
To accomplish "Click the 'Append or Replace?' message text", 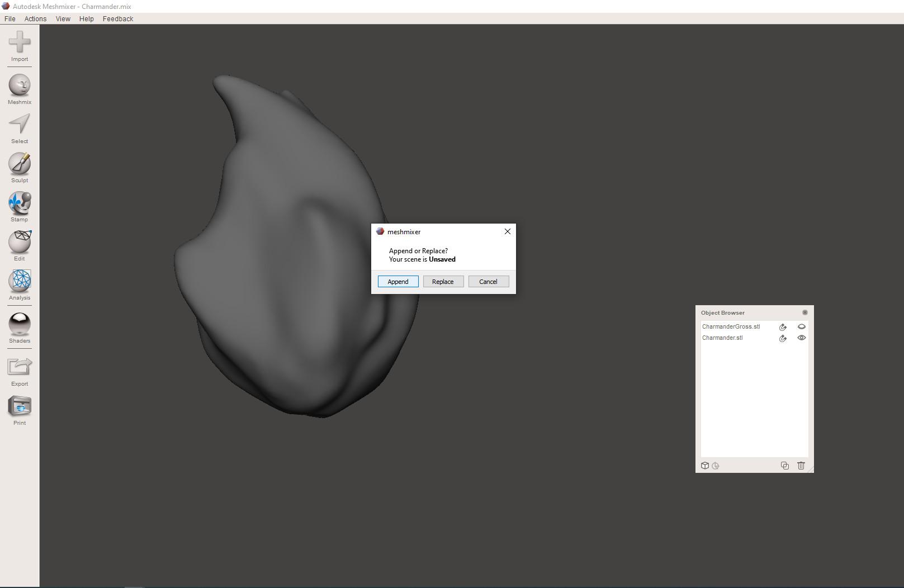I will pos(418,251).
